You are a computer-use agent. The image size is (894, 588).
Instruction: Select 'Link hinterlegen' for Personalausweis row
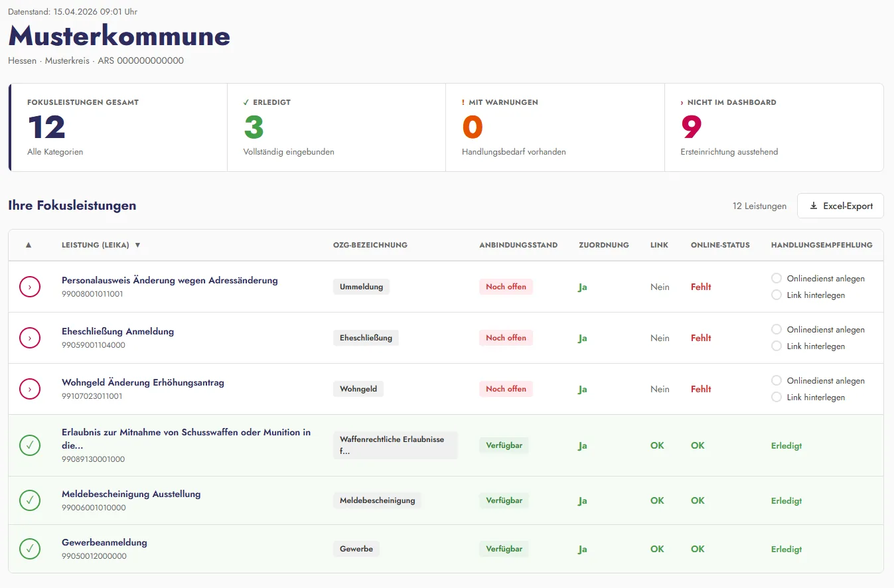click(x=777, y=295)
